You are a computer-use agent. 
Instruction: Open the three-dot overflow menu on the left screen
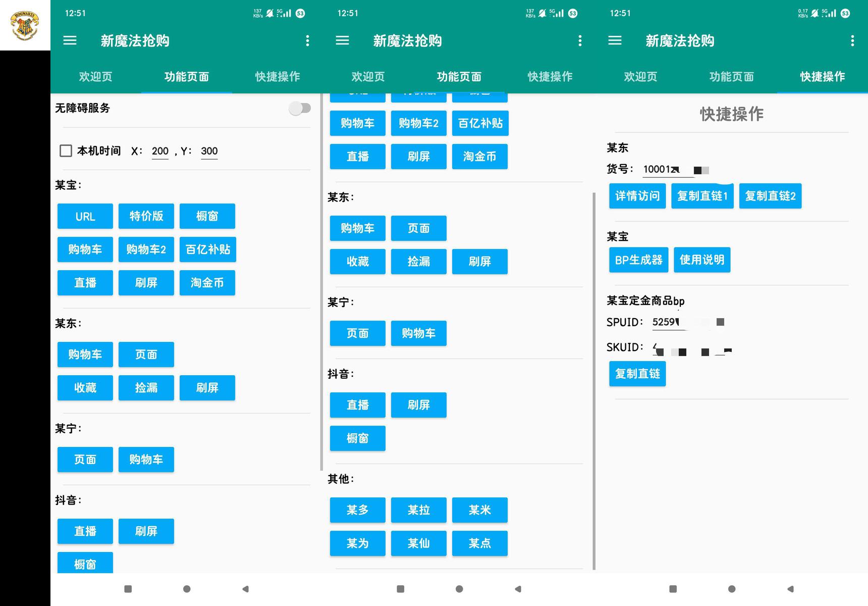tap(307, 41)
